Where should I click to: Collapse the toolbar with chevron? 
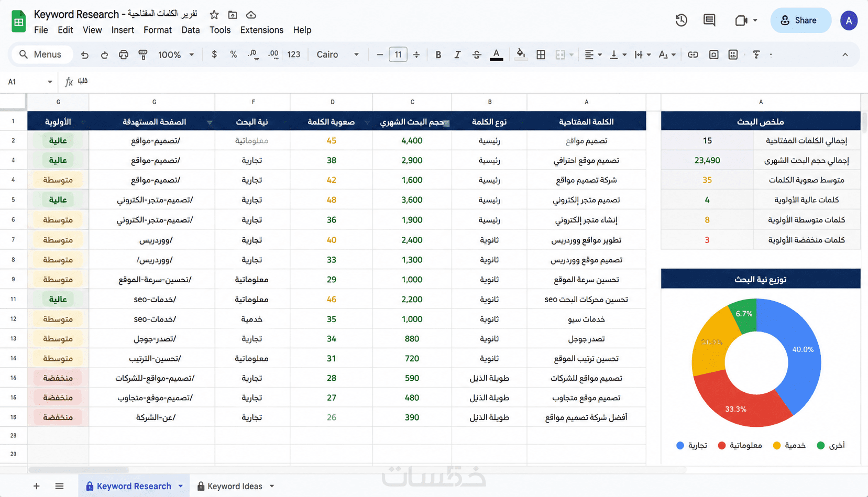coord(845,54)
